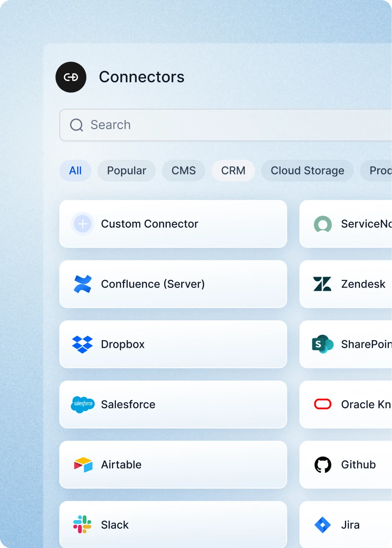Click the Connectors heading text
392x548 pixels.
click(142, 77)
